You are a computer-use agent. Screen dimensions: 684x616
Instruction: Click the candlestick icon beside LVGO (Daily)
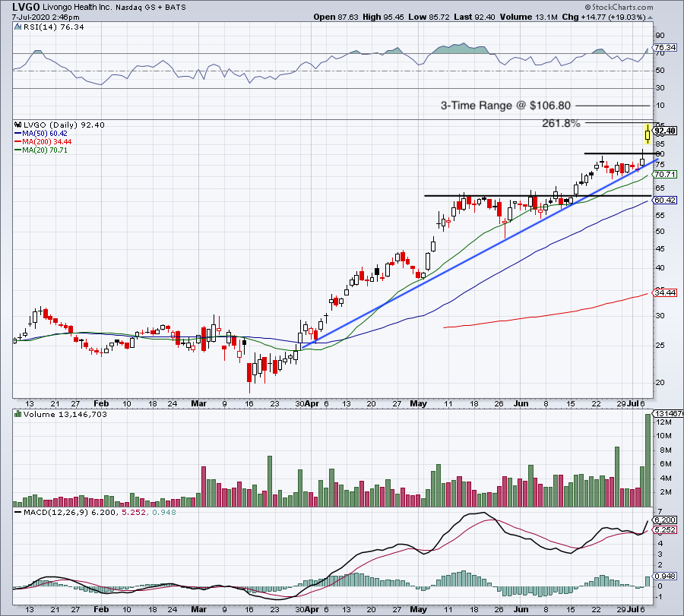point(18,125)
